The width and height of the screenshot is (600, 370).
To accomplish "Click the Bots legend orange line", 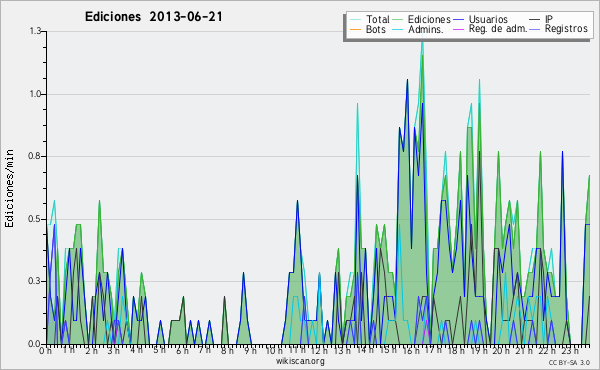I will click(x=355, y=29).
